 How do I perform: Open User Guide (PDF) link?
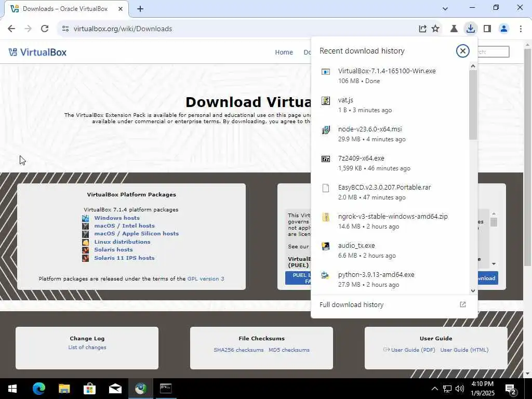click(413, 350)
